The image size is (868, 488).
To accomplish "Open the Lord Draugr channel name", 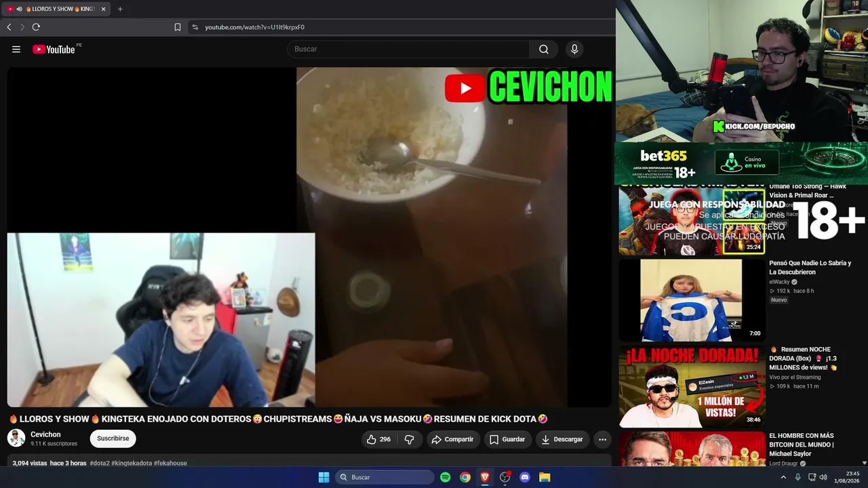I will click(x=785, y=464).
